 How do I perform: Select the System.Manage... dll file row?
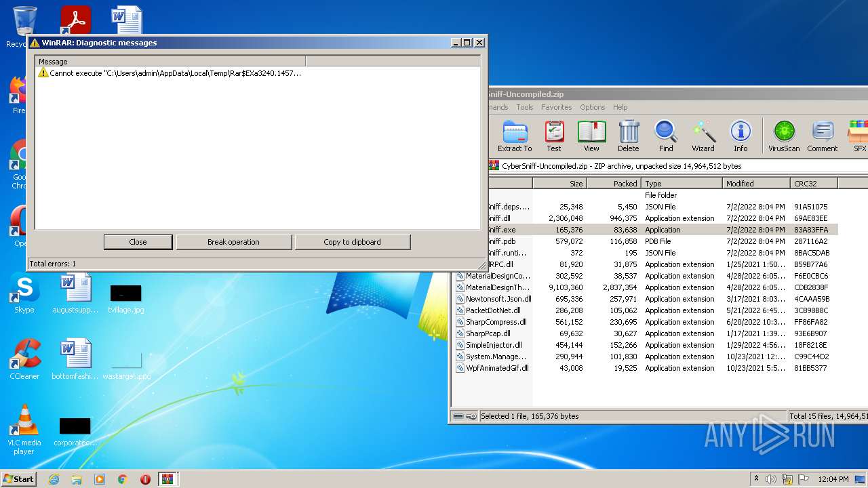coord(646,357)
